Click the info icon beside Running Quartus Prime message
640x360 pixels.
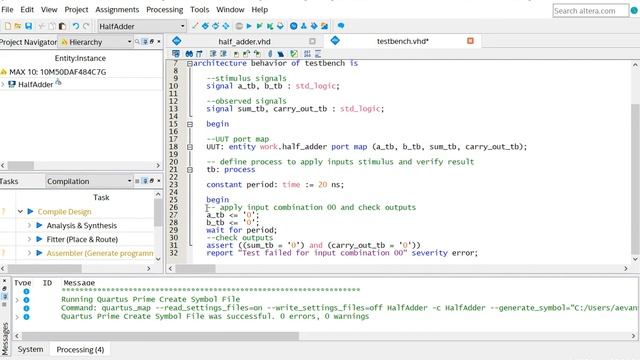[x=26, y=300]
